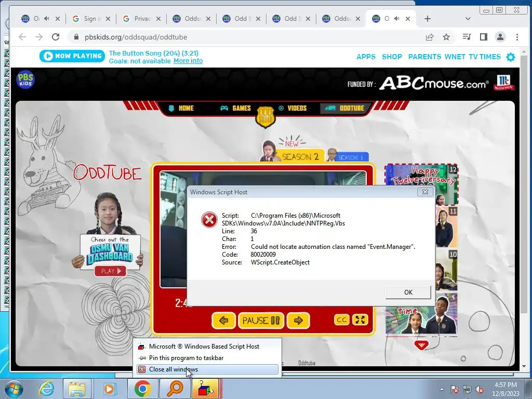Open the More info link
The height and width of the screenshot is (399, 532).
(188, 61)
